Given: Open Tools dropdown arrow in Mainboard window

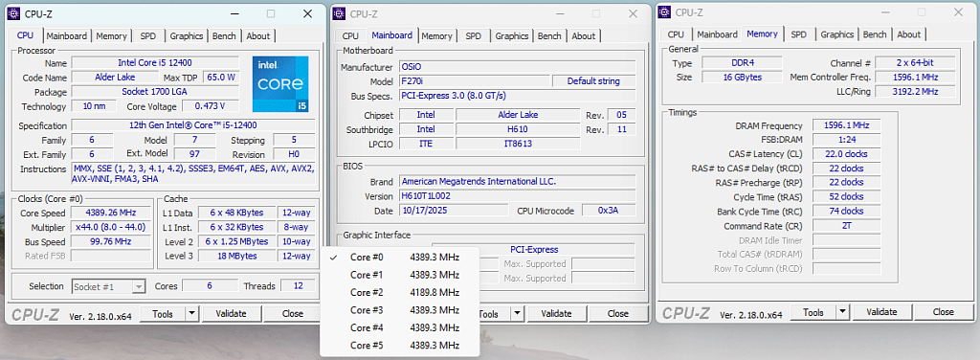Looking at the screenshot, I should pyautogui.click(x=518, y=314).
